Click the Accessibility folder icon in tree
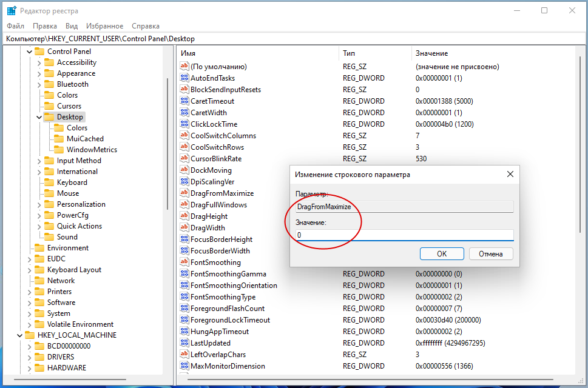The image size is (588, 388). [x=49, y=62]
